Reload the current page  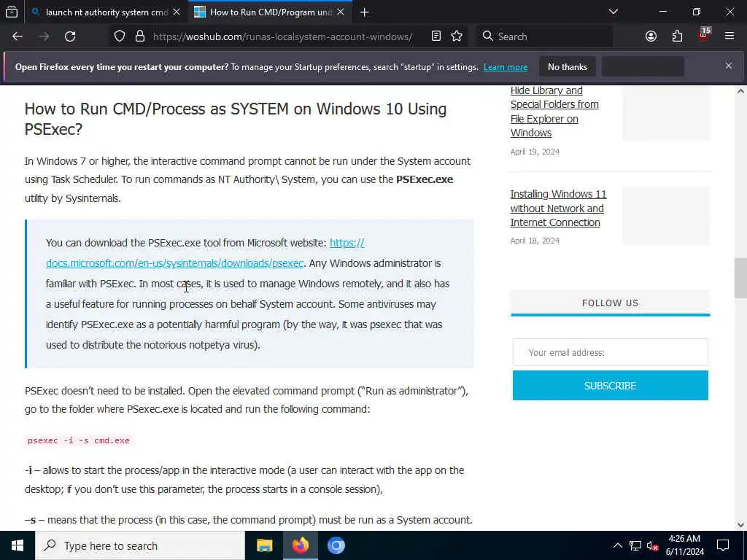(70, 36)
